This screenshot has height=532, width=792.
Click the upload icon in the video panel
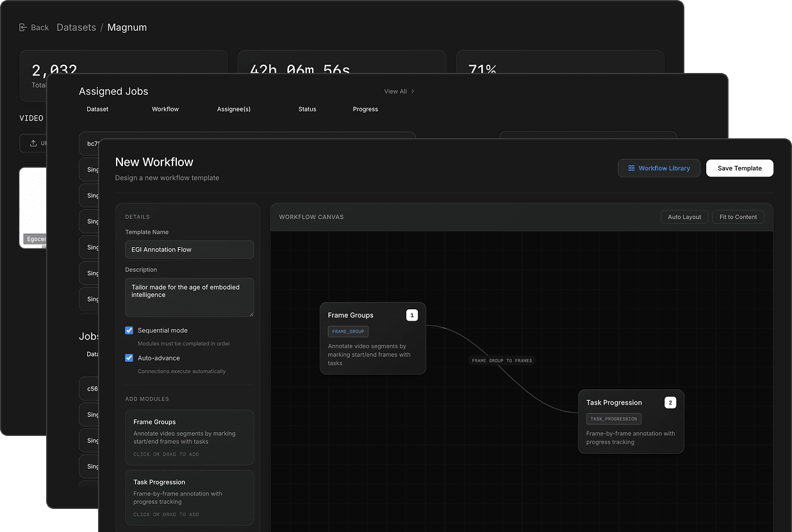tap(33, 143)
